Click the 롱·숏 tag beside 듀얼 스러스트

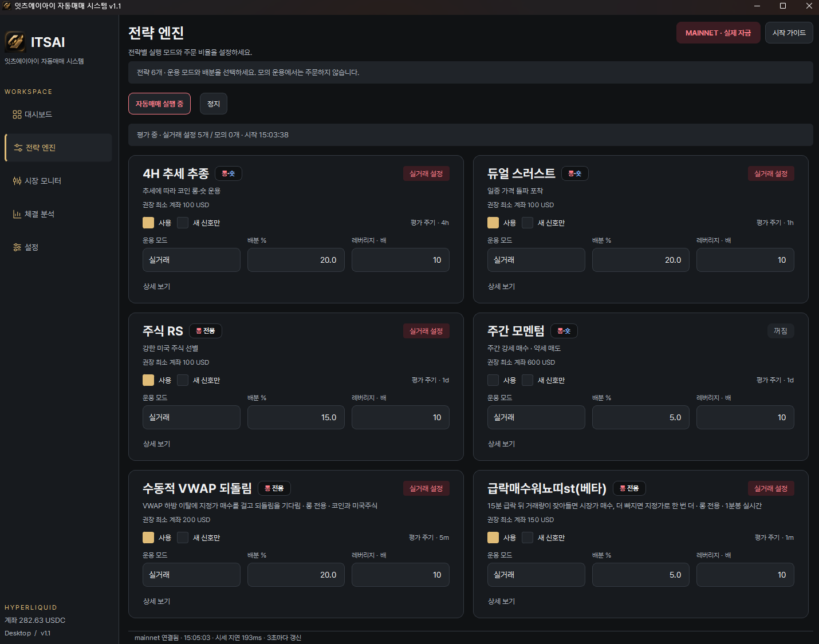575,173
